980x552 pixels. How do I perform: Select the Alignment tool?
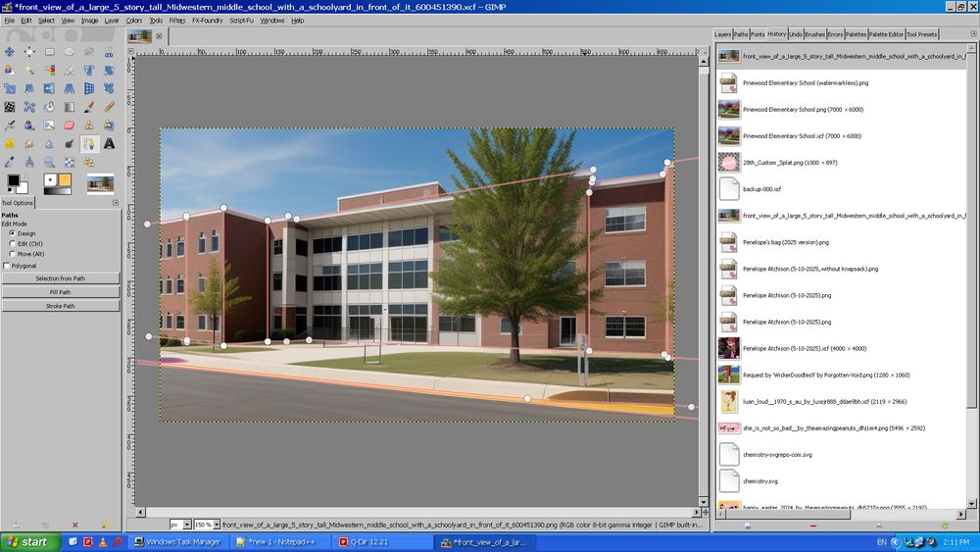coord(29,52)
